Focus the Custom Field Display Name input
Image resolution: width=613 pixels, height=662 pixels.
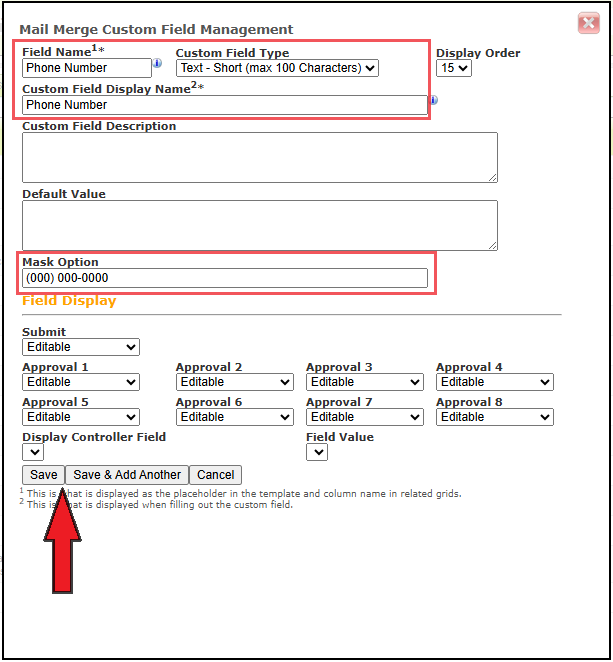(x=225, y=105)
